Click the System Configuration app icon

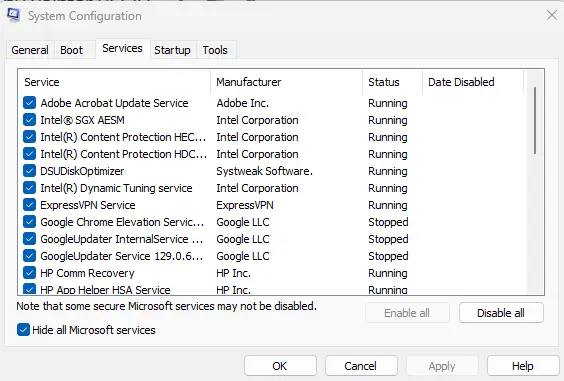pyautogui.click(x=13, y=15)
